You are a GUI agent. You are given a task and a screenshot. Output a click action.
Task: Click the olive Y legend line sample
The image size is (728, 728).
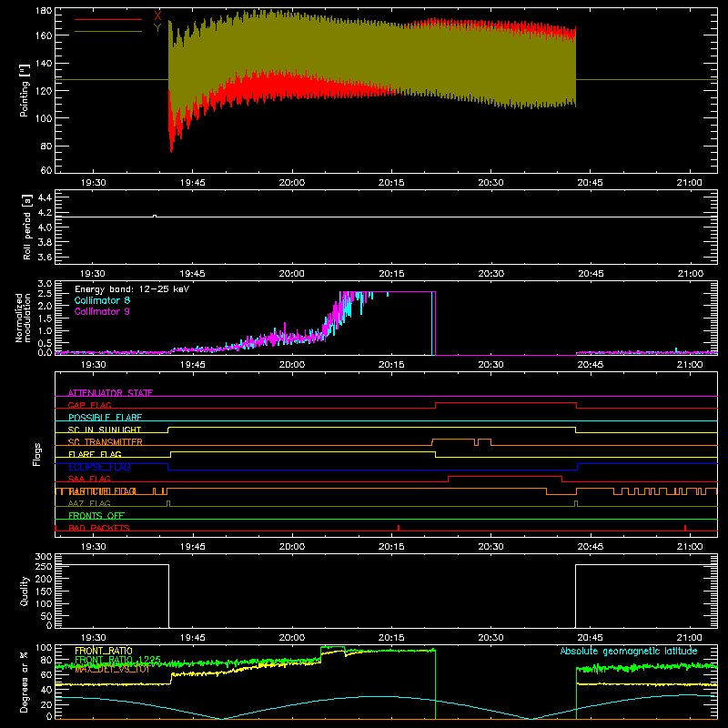(108, 32)
